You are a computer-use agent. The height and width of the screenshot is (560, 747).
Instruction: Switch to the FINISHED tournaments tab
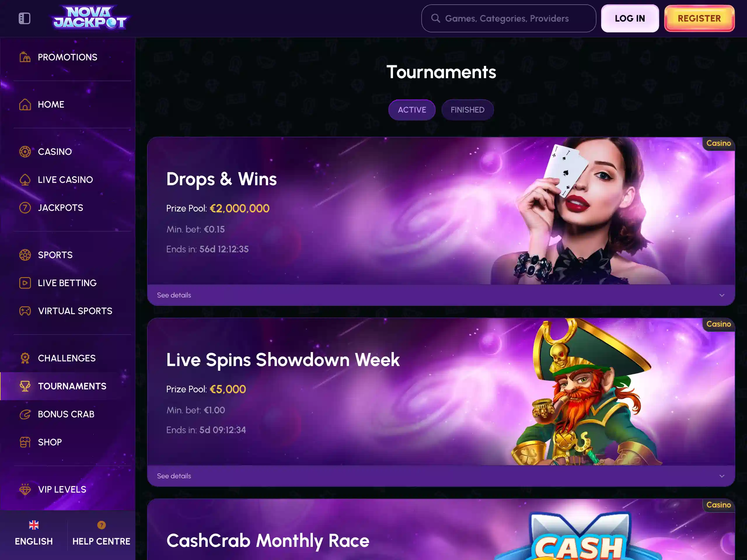click(x=467, y=110)
